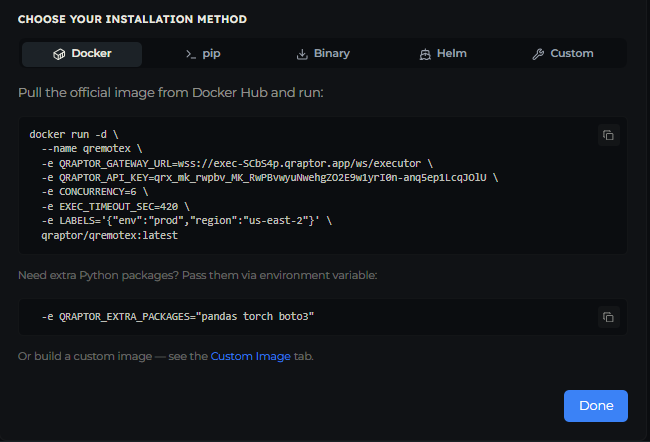Click the pip terminal prompt icon

point(191,54)
